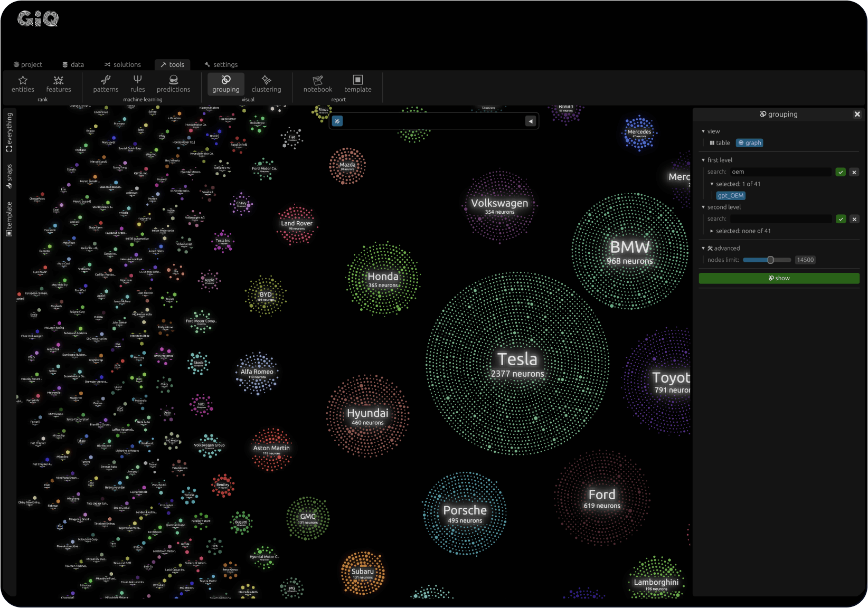Select the small Mercedes cluster
This screenshot has height=608, width=868.
click(x=639, y=133)
